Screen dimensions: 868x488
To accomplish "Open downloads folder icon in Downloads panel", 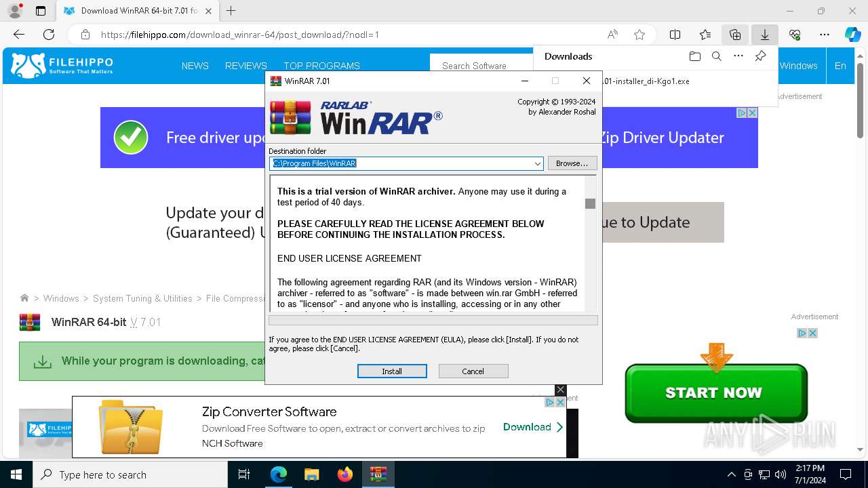I will (x=694, y=56).
